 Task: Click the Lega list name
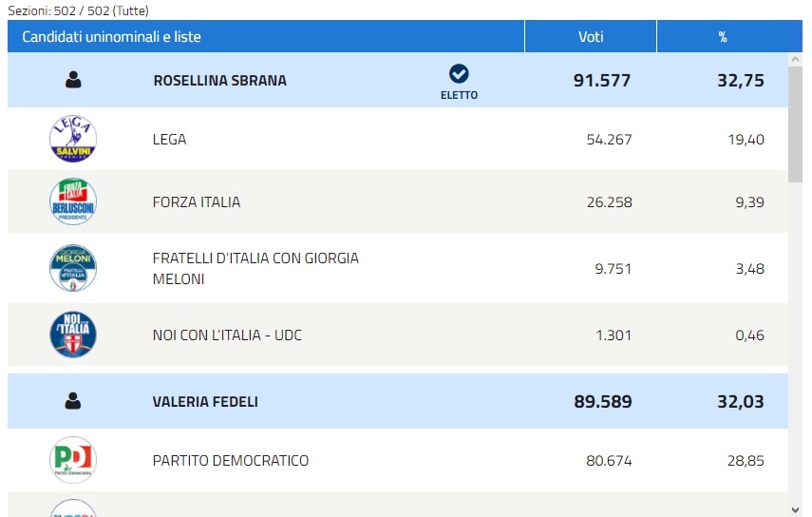169,140
